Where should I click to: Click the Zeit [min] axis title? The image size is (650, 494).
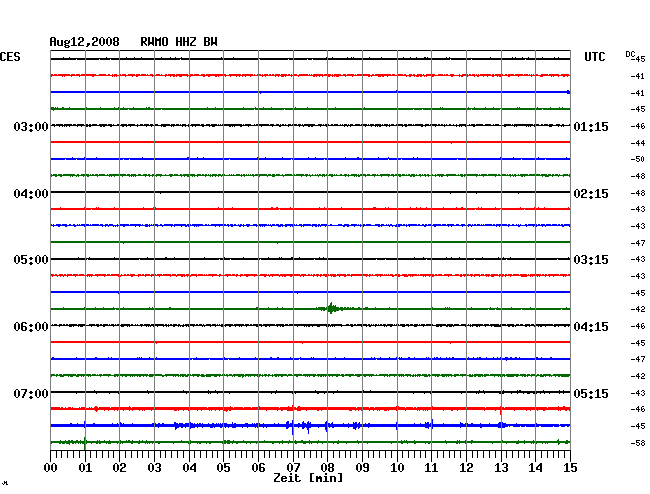[308, 478]
